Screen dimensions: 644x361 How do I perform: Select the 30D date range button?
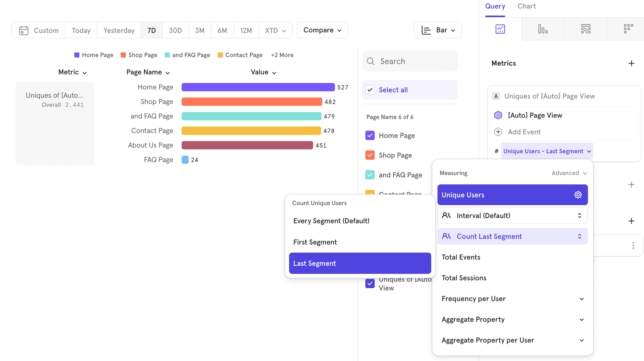(x=175, y=30)
